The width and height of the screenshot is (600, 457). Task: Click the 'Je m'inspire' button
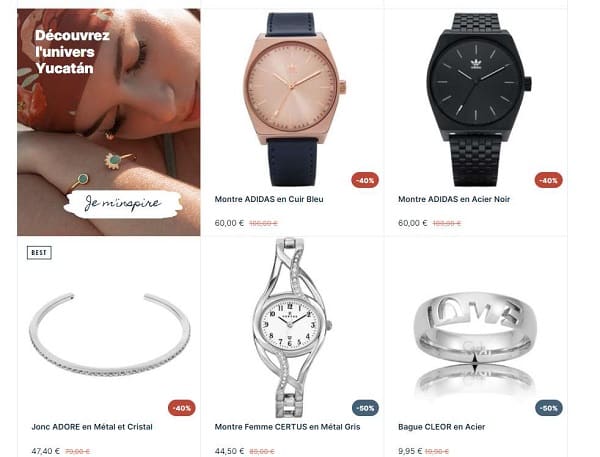(122, 204)
